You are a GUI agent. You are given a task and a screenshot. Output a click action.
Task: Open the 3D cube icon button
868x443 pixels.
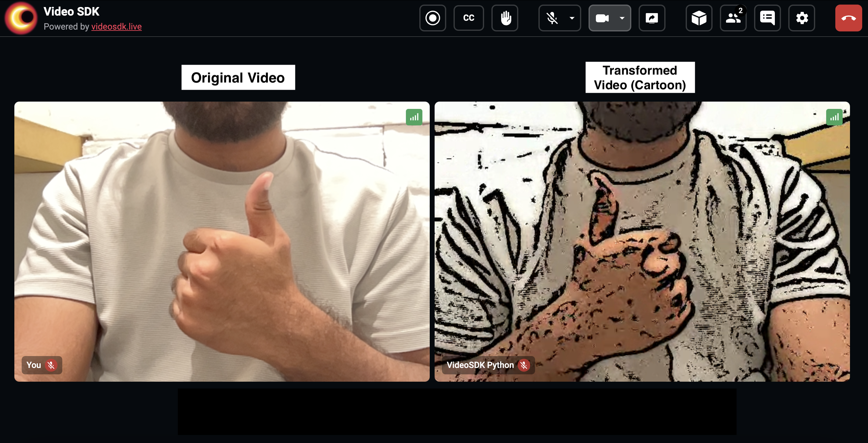(x=699, y=18)
